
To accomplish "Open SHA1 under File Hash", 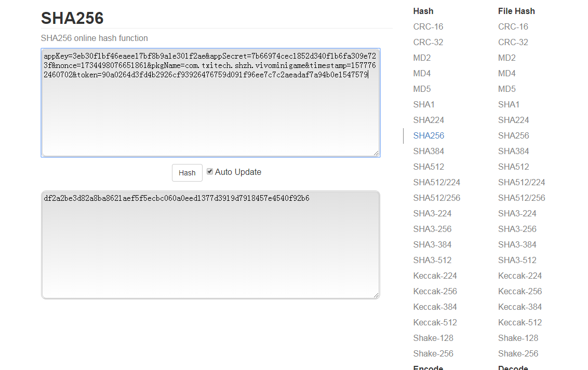I will 509,104.
